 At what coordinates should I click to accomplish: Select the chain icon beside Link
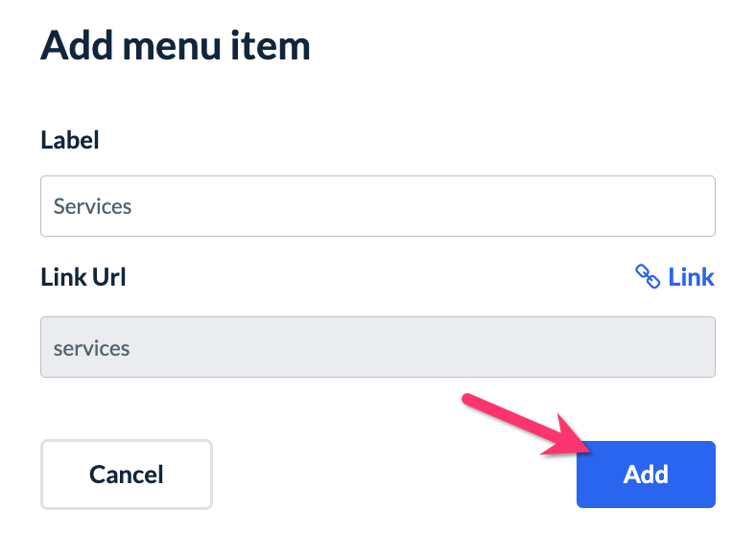(x=648, y=277)
